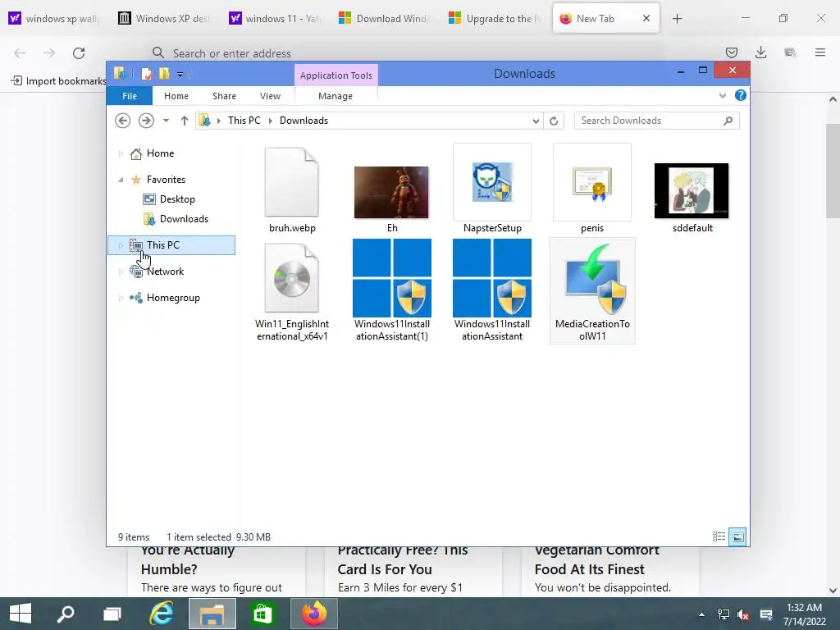Open a new Firefox tab
The height and width of the screenshot is (630, 840).
pyautogui.click(x=677, y=19)
